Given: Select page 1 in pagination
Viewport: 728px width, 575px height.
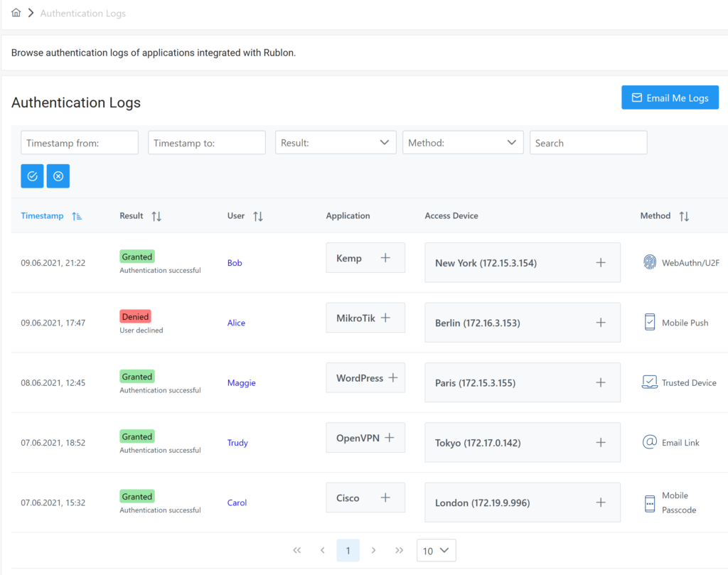Looking at the screenshot, I should pos(348,550).
